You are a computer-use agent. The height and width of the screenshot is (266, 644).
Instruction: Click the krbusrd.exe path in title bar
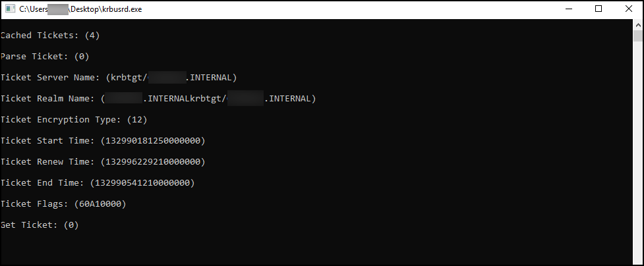click(x=80, y=9)
